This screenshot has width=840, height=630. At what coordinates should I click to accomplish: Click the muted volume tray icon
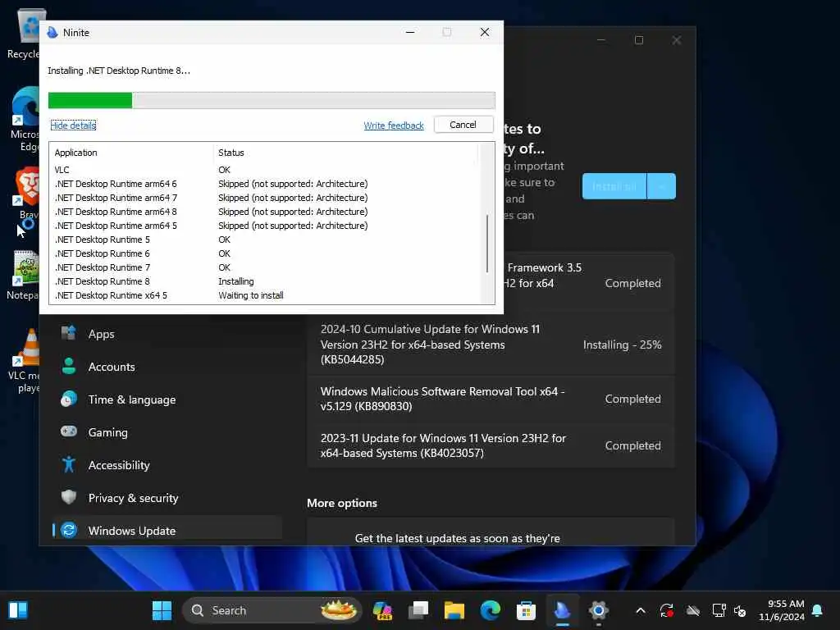[x=740, y=610]
